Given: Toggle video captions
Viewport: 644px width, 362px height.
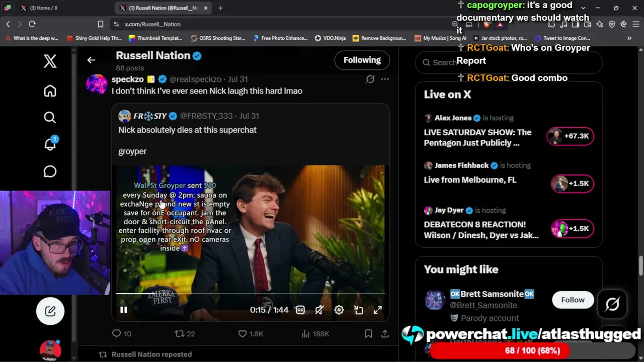Looking at the screenshot, I should pyautogui.click(x=300, y=310).
